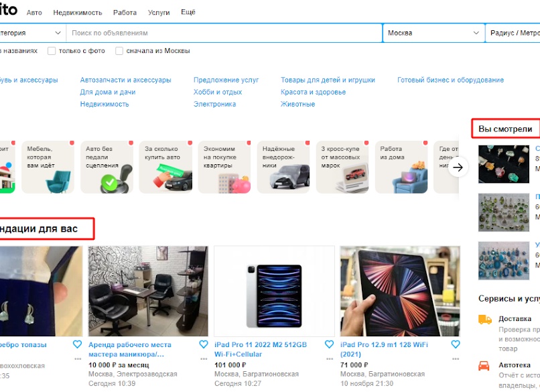Open the Доставка truck icon service
Screen dimensions: 540x392
[x=485, y=320]
